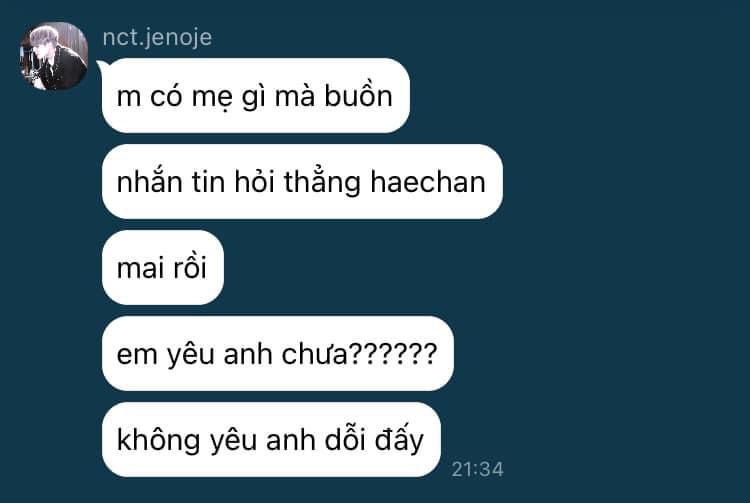
Task: Select the "m có mẹ gì mà buồn" message
Action: point(256,96)
